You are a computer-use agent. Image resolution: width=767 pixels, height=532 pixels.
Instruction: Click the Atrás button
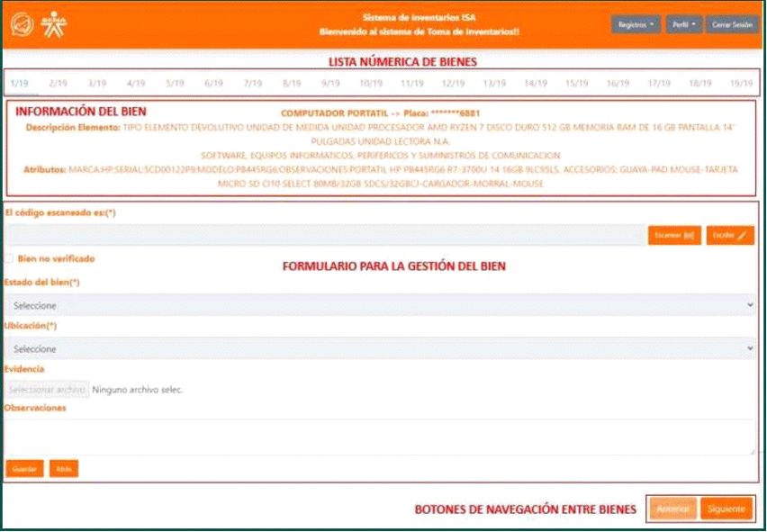(x=63, y=469)
